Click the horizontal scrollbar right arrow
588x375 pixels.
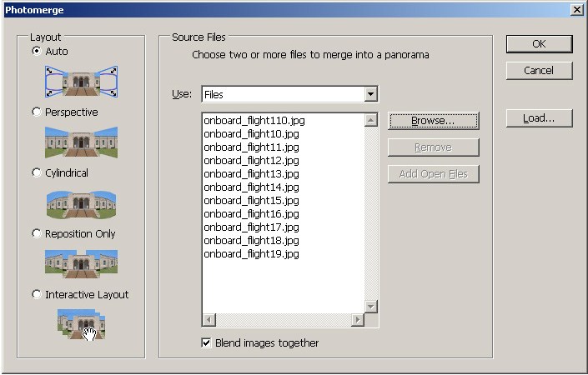pyautogui.click(x=358, y=320)
